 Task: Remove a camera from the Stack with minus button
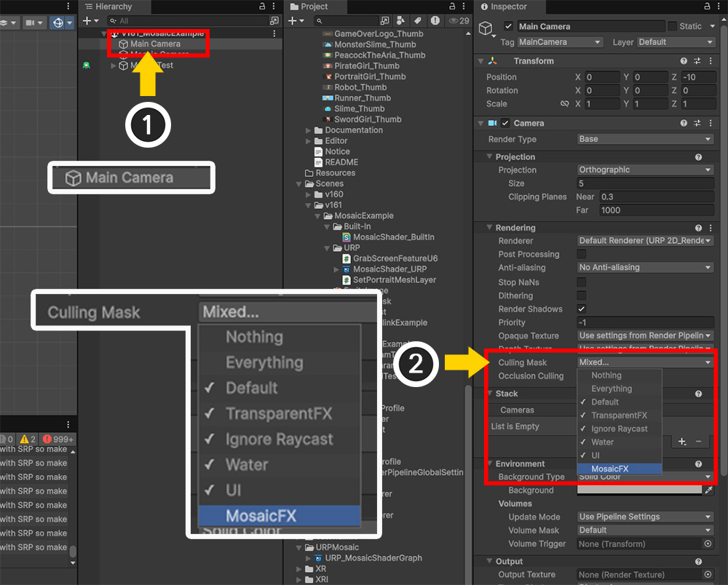pyautogui.click(x=698, y=442)
